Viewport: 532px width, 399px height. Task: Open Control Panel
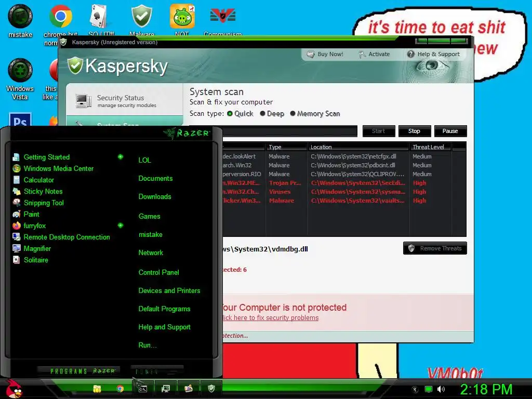point(158,272)
